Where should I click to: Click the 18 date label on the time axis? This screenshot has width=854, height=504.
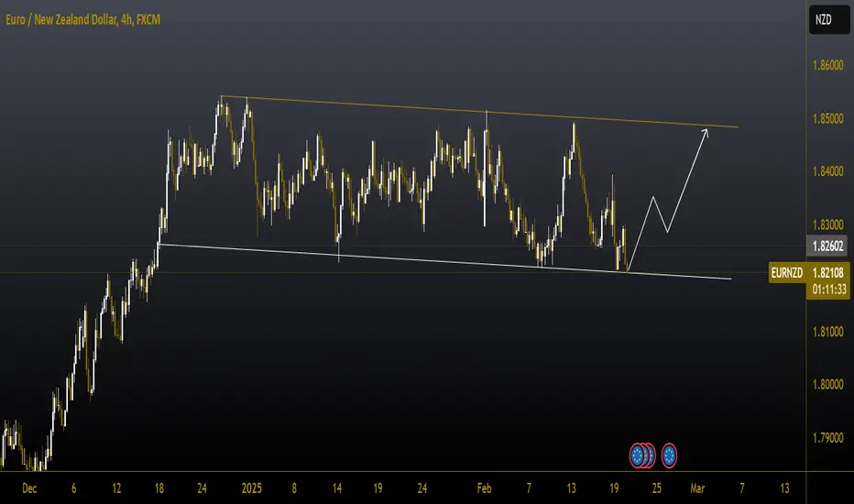coord(159,488)
